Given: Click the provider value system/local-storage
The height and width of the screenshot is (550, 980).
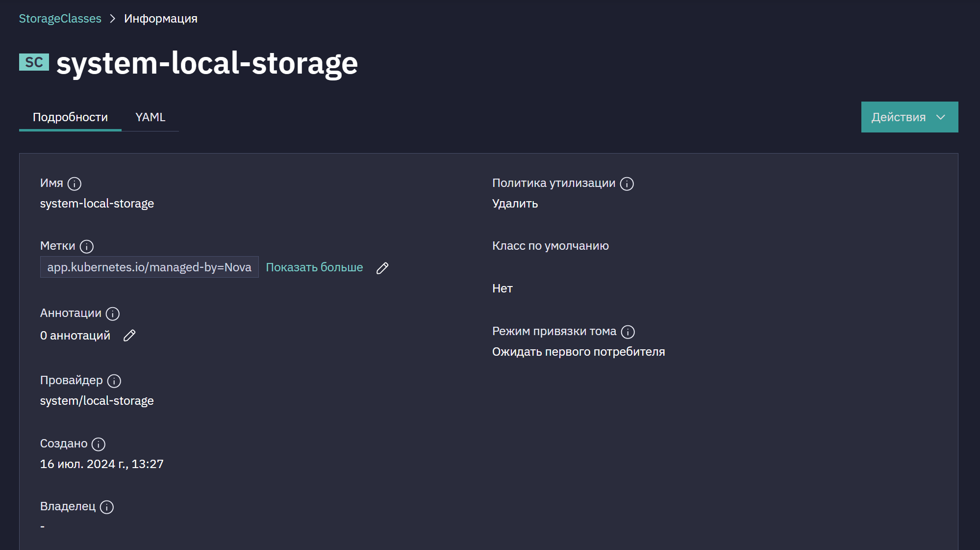Looking at the screenshot, I should [x=97, y=401].
